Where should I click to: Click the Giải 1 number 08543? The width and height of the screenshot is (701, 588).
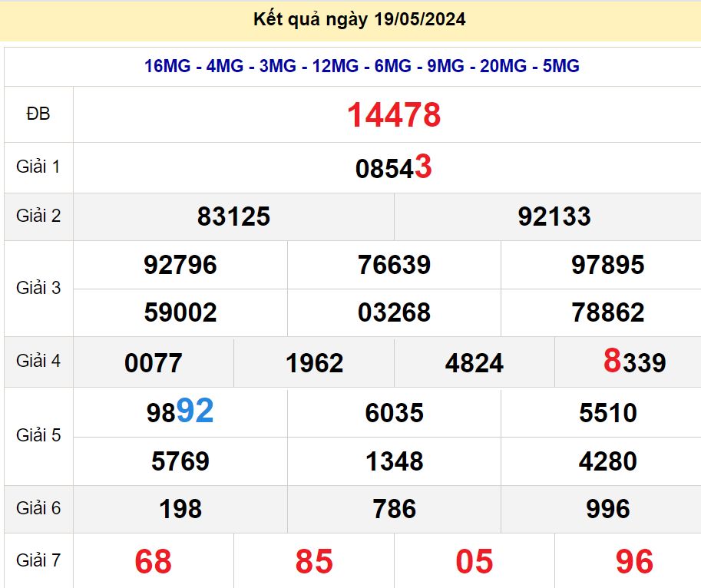pos(393,167)
